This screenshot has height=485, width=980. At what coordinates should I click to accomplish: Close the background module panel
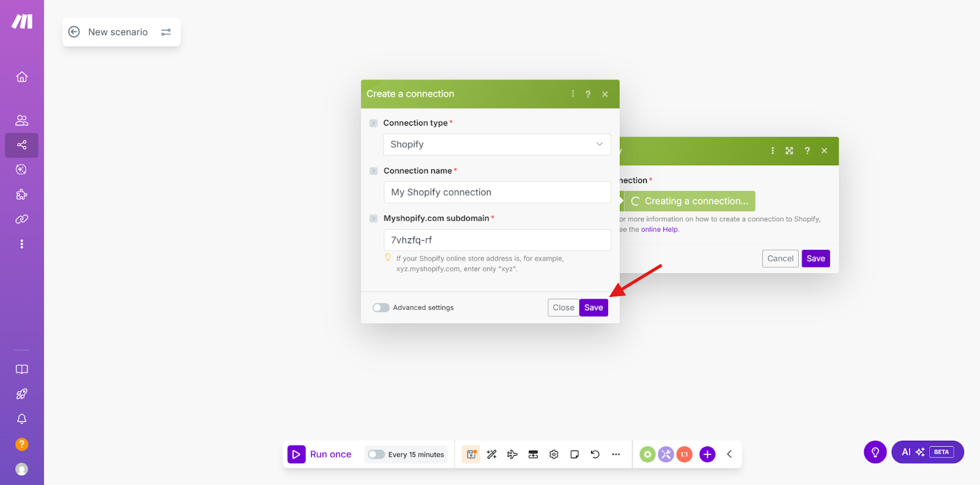pos(824,151)
